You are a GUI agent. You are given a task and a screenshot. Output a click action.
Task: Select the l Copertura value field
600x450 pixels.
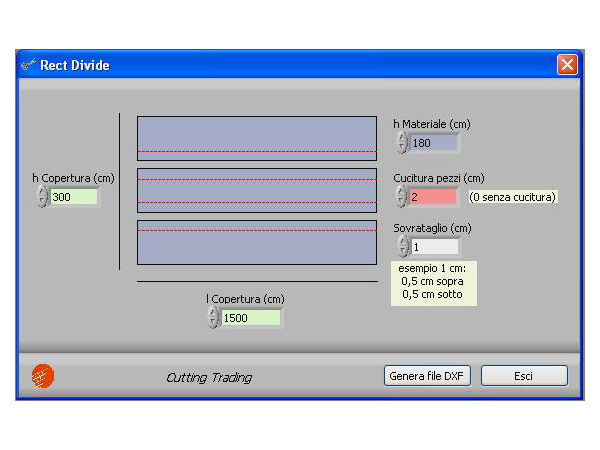click(251, 318)
